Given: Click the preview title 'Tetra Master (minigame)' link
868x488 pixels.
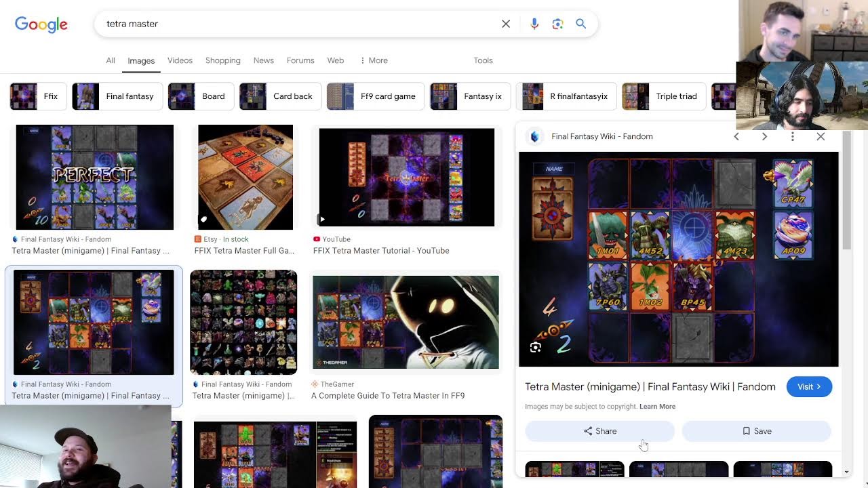Looking at the screenshot, I should (650, 387).
